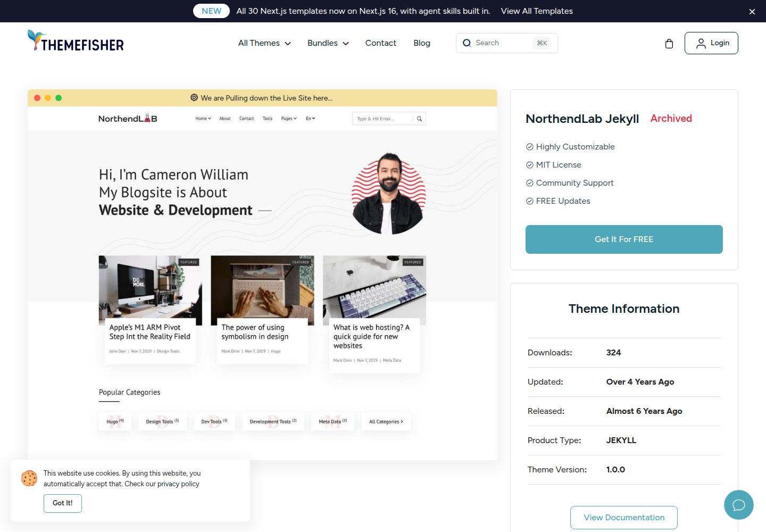Open What is web hosting post thumbnail
Screen dimensions: 766x532
(374, 290)
